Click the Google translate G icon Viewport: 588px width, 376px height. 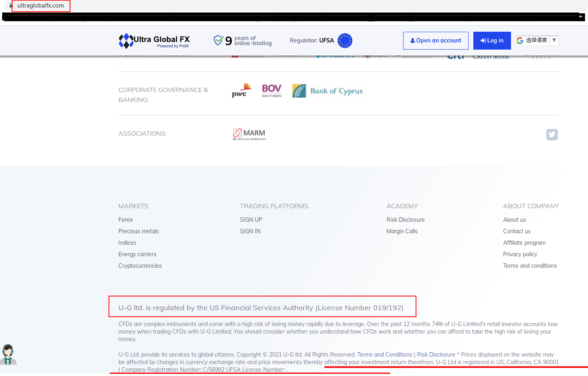pos(520,40)
